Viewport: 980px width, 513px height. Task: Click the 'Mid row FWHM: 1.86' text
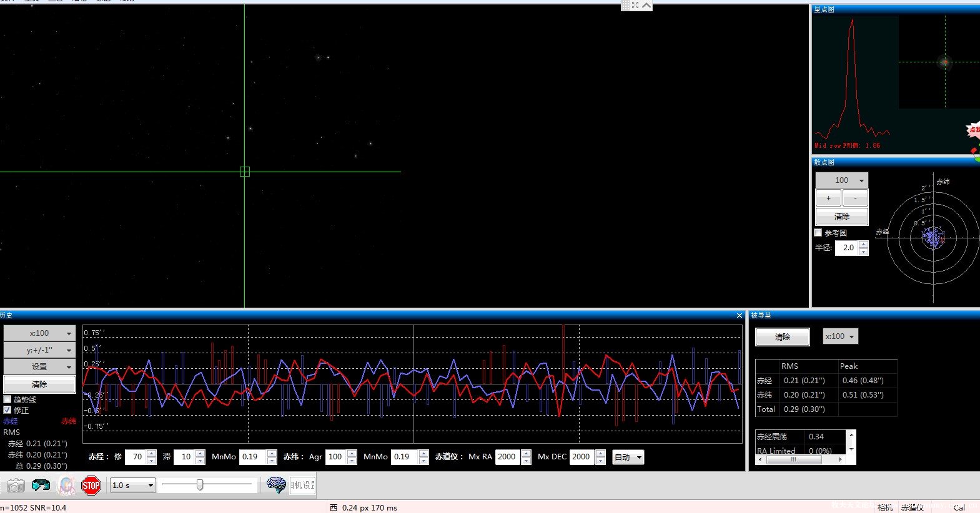click(x=848, y=145)
